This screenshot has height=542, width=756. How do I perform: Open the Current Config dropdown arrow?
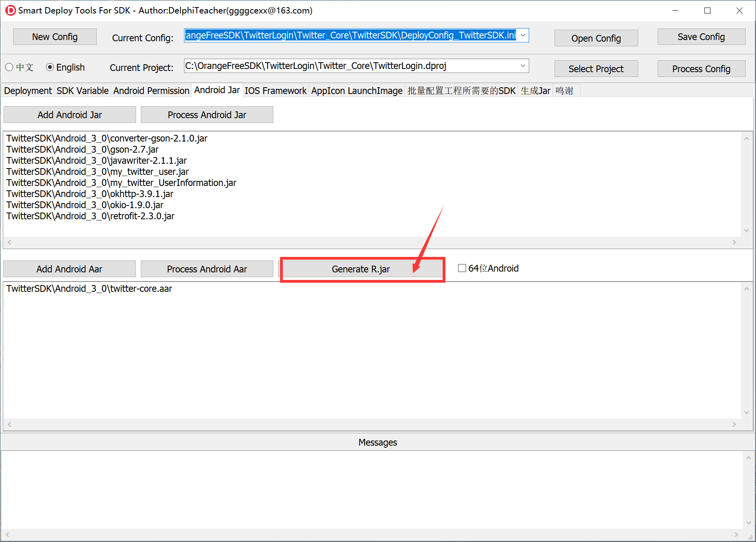523,35
